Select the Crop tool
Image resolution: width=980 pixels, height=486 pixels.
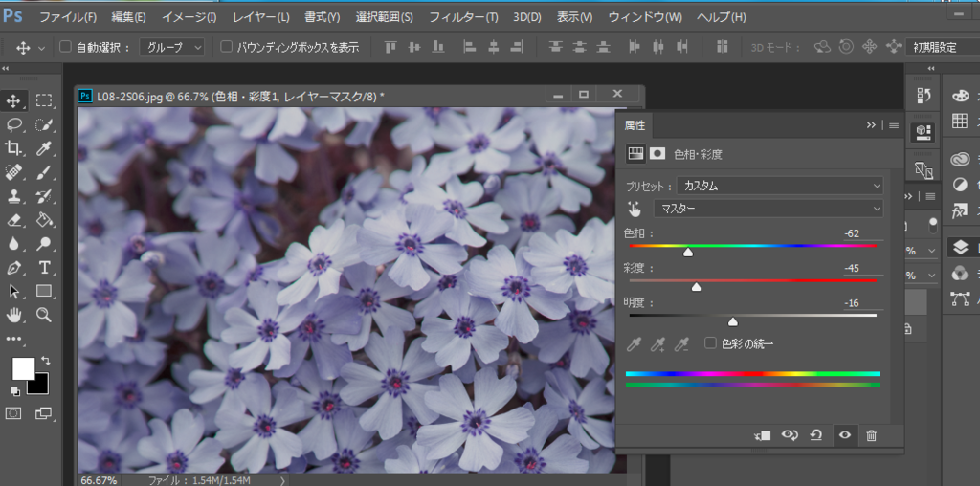coord(13,148)
